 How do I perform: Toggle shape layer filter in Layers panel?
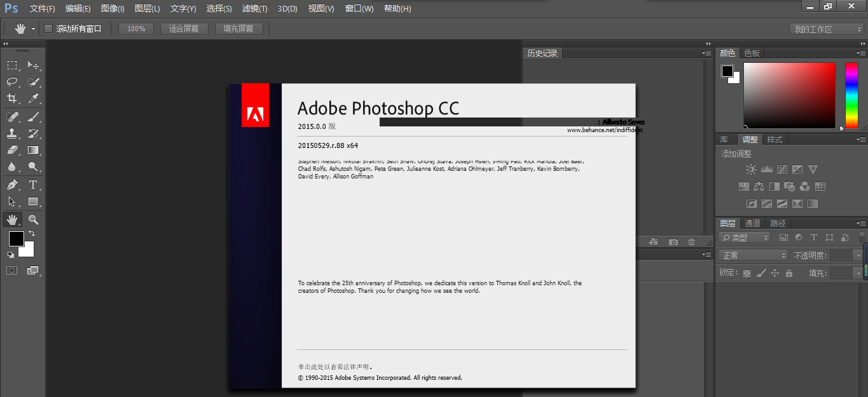point(829,238)
